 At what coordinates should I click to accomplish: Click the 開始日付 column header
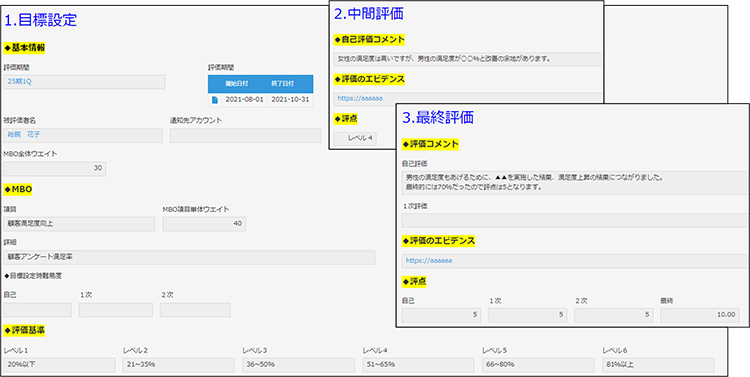[x=236, y=84]
